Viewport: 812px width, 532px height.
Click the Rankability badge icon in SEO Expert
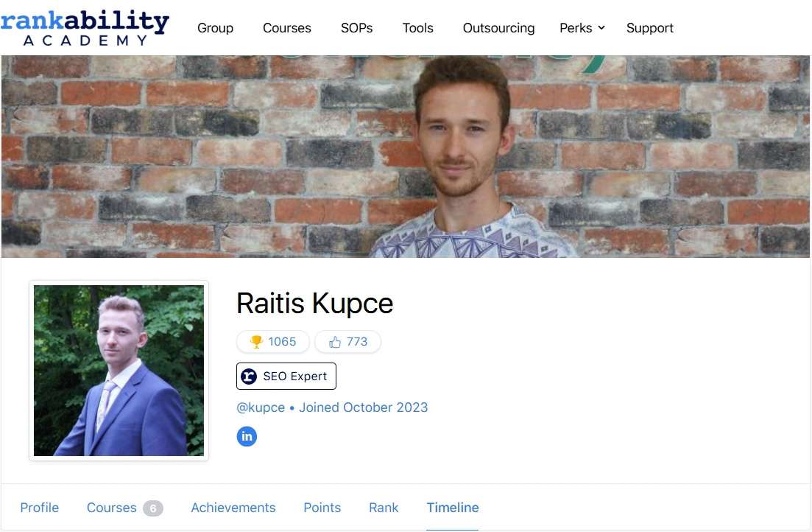249,377
